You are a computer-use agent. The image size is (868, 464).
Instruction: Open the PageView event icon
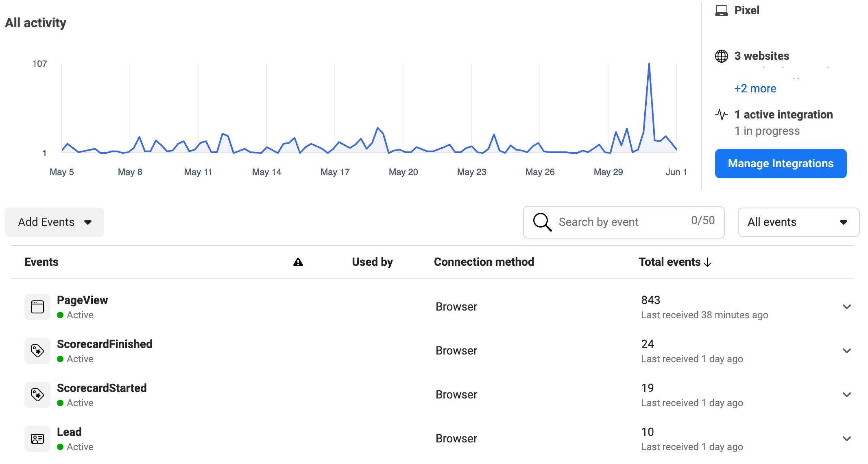(x=37, y=306)
